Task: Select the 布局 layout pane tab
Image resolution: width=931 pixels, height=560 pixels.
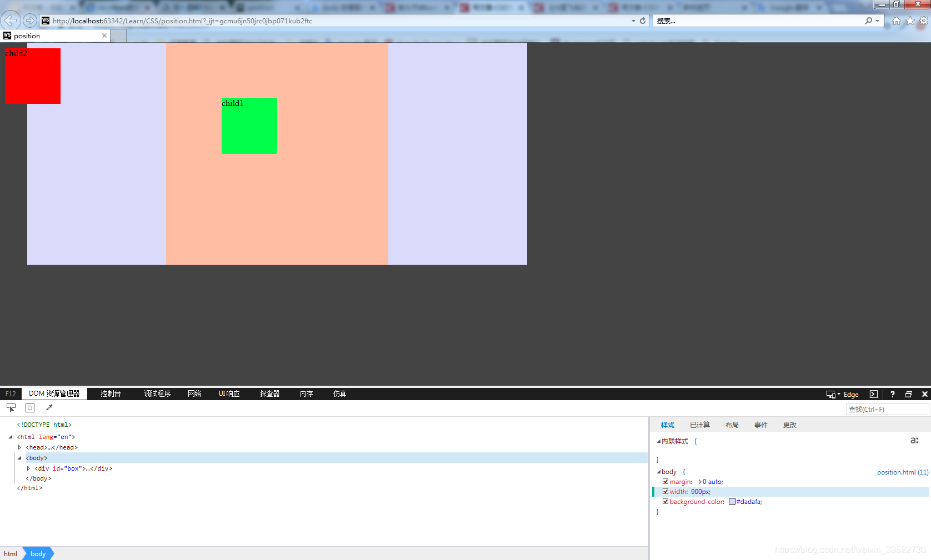Action: pyautogui.click(x=732, y=425)
